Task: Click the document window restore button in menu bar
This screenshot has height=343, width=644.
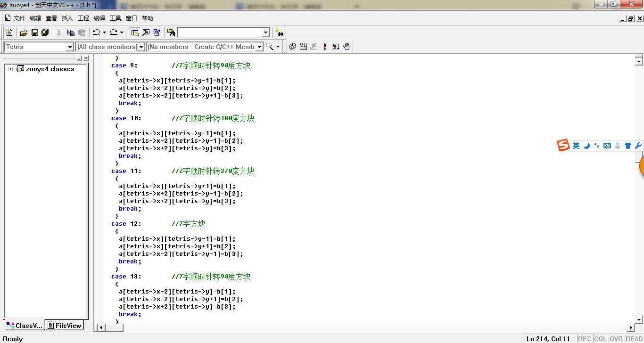Action: (631, 19)
